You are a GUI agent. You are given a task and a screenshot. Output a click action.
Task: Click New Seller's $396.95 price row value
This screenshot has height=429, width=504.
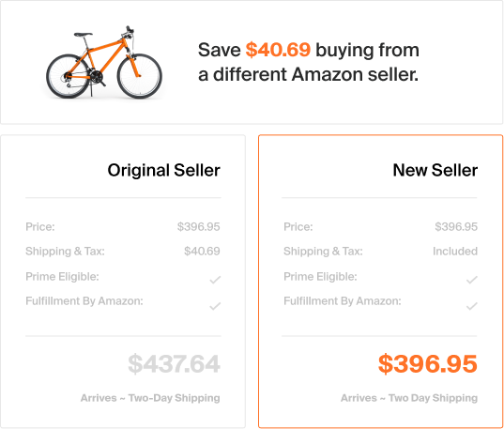pyautogui.click(x=456, y=227)
